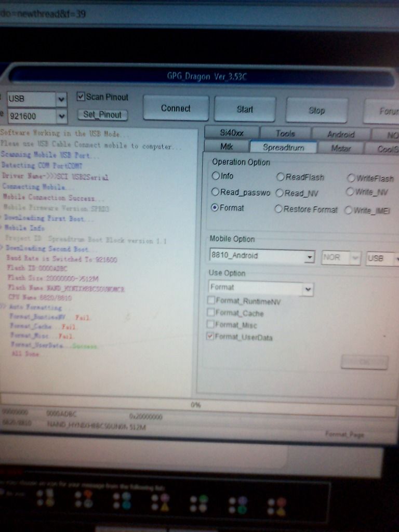The width and height of the screenshot is (399, 532).
Task: Select the Info radio button
Action: click(216, 176)
